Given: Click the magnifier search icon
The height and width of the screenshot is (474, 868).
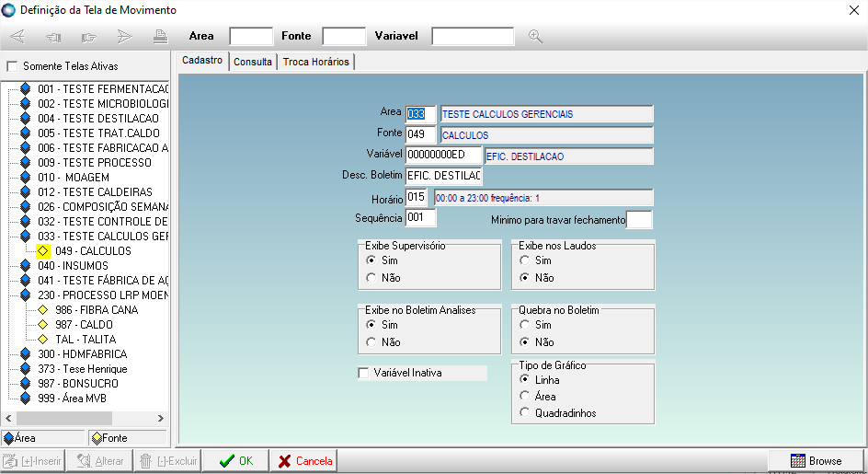Looking at the screenshot, I should coord(535,37).
